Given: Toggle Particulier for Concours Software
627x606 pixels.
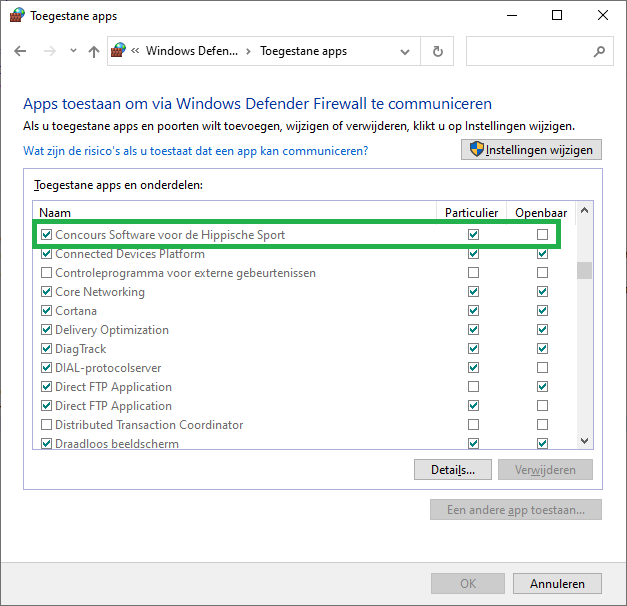Looking at the screenshot, I should tap(473, 234).
